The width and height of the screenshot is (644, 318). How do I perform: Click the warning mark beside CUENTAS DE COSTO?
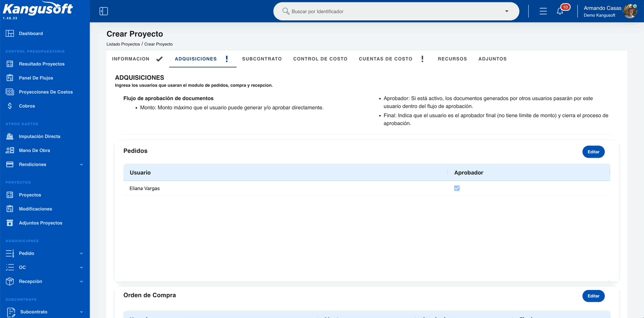pyautogui.click(x=422, y=59)
